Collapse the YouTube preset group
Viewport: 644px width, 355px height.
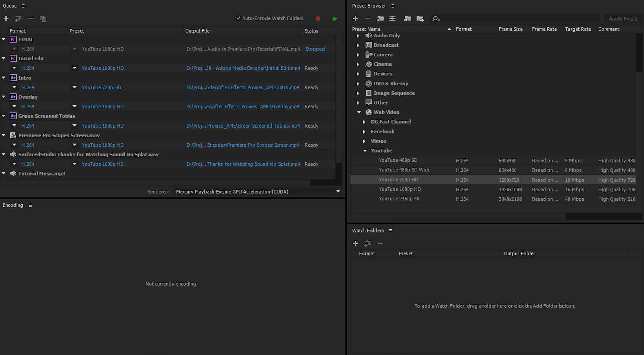click(x=365, y=151)
